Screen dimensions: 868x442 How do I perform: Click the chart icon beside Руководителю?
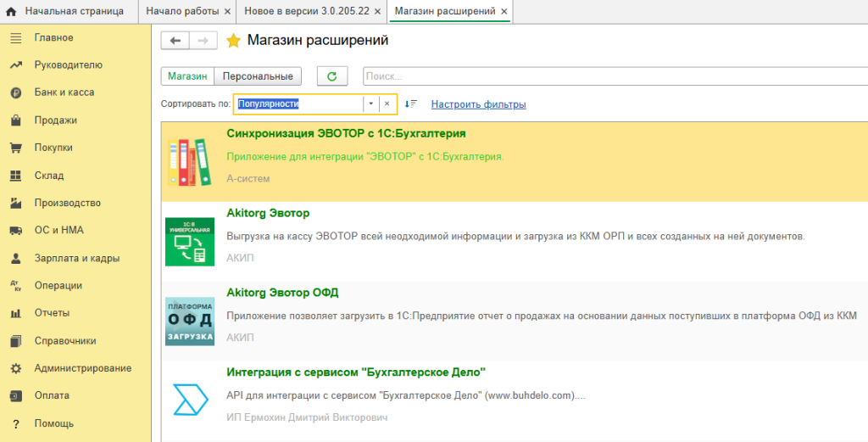pos(15,65)
